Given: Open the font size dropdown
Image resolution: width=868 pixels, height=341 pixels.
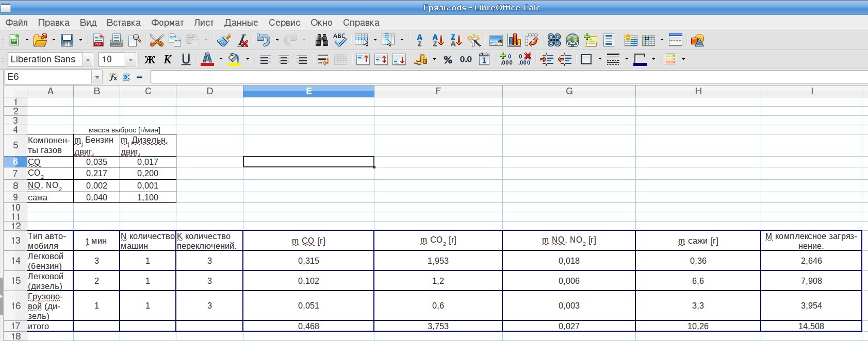Looking at the screenshot, I should coord(130,60).
